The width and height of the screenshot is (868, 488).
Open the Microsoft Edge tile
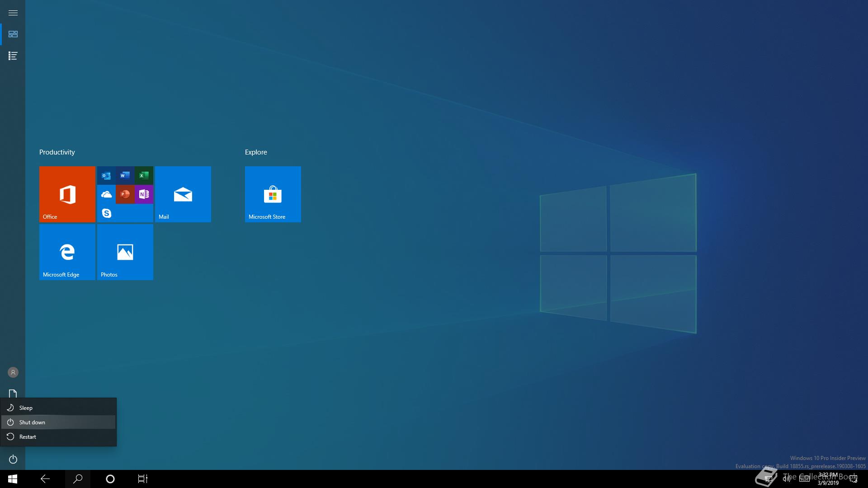(67, 252)
